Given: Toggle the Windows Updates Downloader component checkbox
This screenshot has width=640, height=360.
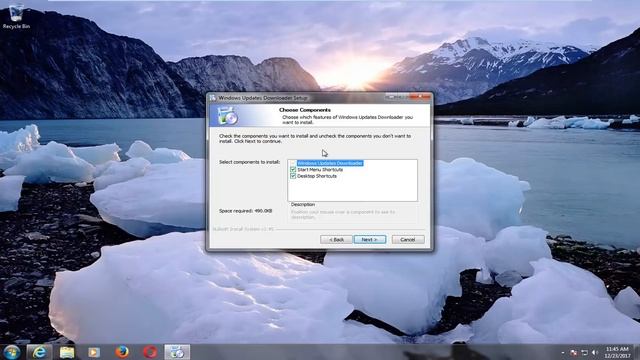Looking at the screenshot, I should [293, 163].
